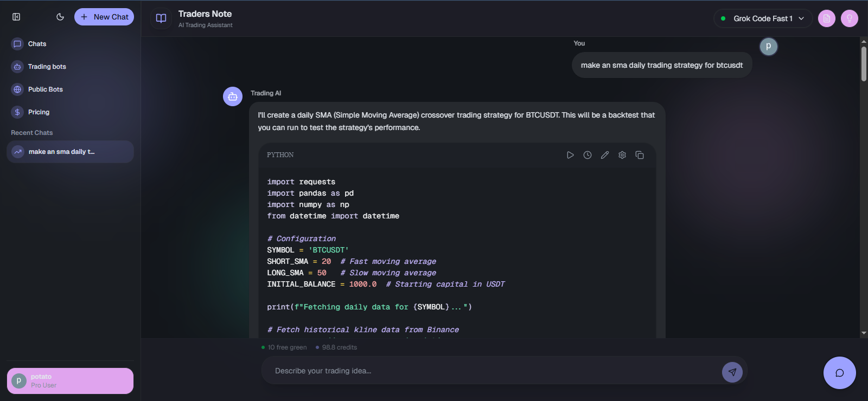Image resolution: width=868 pixels, height=401 pixels.
Task: Click the Trading bots robot icon
Action: point(17,67)
